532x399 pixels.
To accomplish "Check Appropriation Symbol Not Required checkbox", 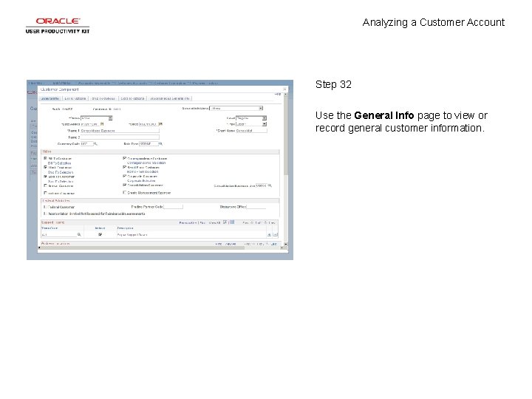I will [x=46, y=214].
